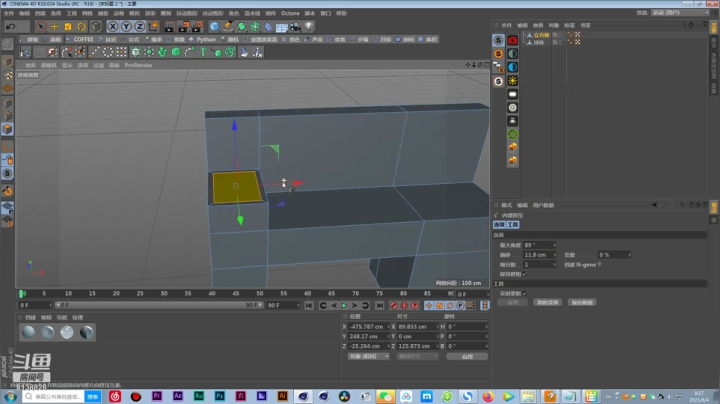
Task: Click the green circular arrows Octane icon
Action: [x=512, y=135]
